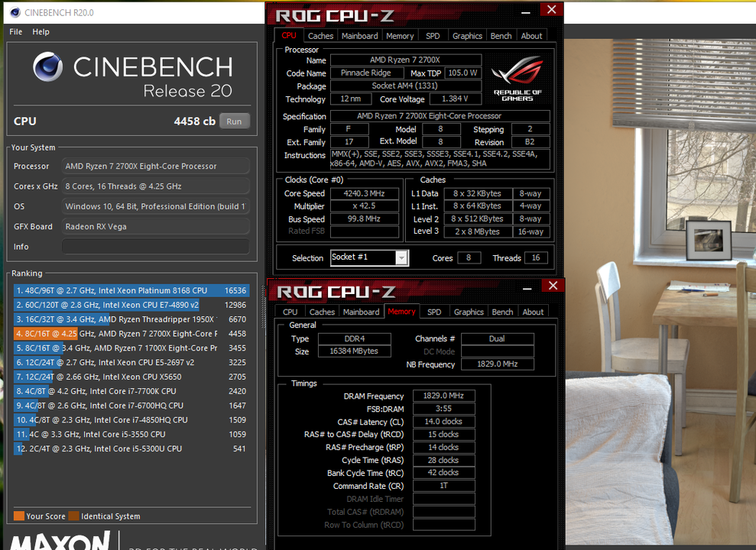Click the orange Your Score legend swatch
The height and width of the screenshot is (550, 756).
pos(19,516)
